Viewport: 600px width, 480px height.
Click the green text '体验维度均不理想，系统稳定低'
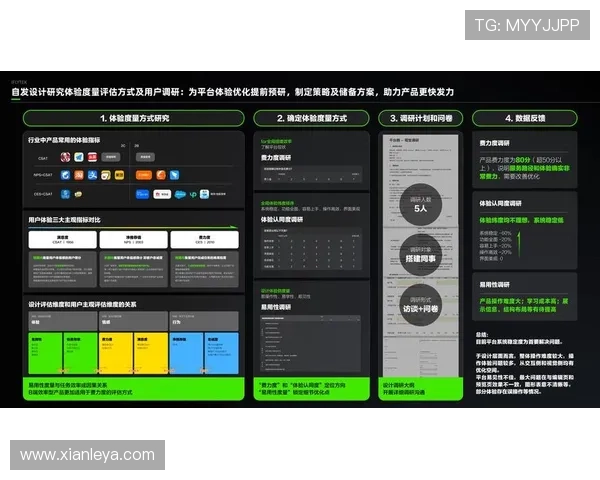[521, 220]
